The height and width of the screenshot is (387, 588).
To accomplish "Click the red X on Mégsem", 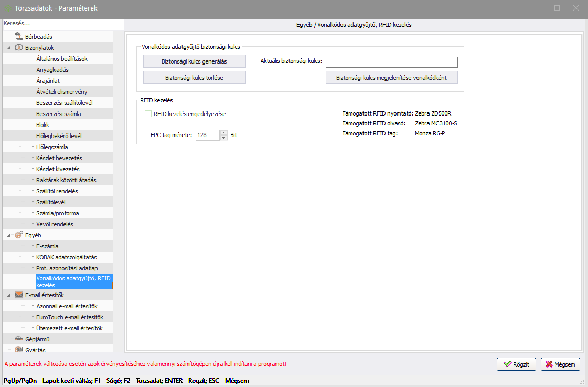I will pyautogui.click(x=549, y=364).
